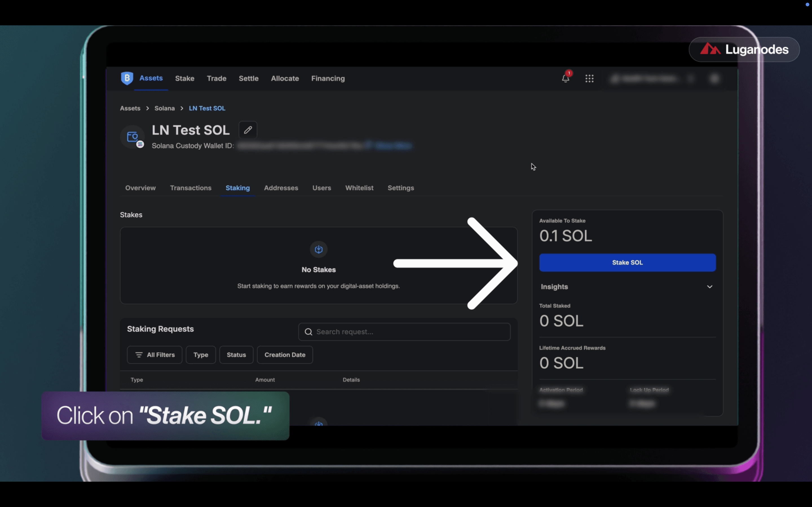The width and height of the screenshot is (812, 507).
Task: Open the notifications bell icon
Action: [565, 79]
